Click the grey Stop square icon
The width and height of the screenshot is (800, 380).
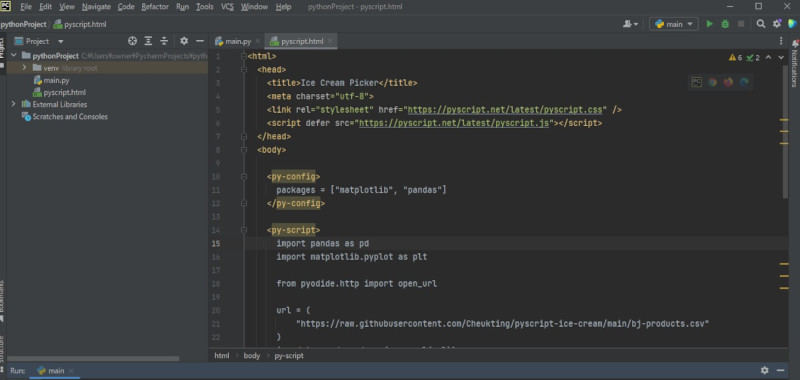(741, 24)
